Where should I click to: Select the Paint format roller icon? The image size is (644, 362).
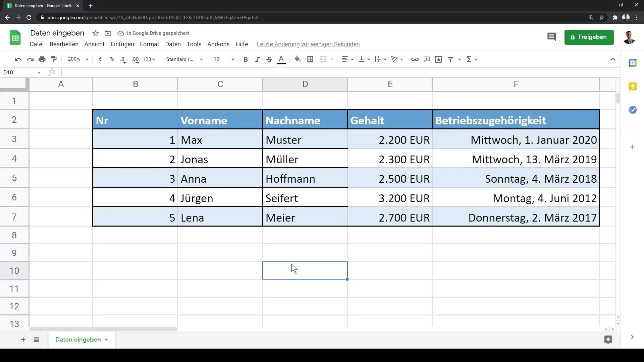pos(54,59)
